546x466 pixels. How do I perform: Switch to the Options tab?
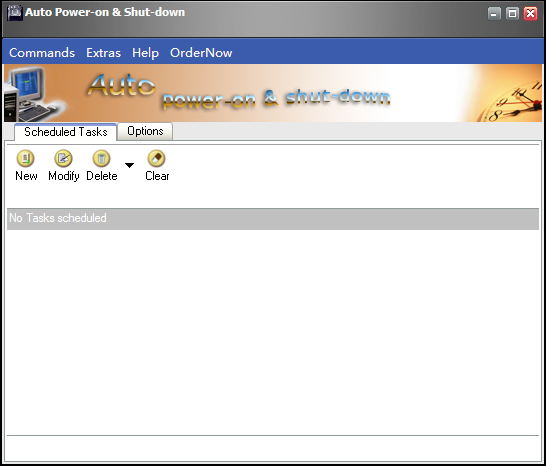[145, 131]
